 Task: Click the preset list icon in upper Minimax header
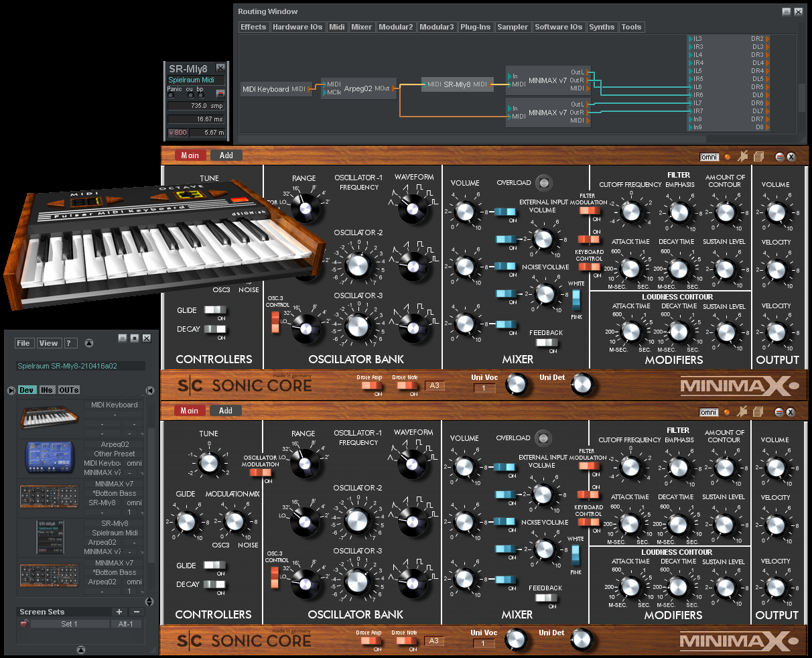pyautogui.click(x=758, y=157)
